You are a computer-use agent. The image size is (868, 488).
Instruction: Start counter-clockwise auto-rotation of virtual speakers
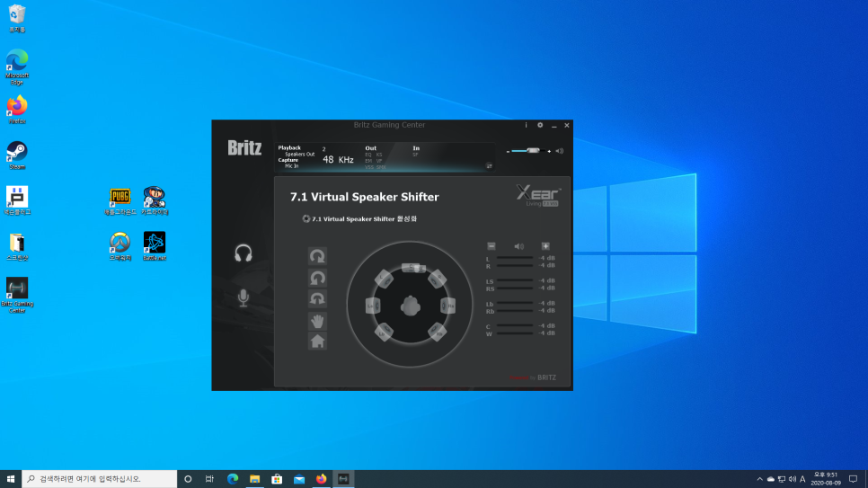317,278
